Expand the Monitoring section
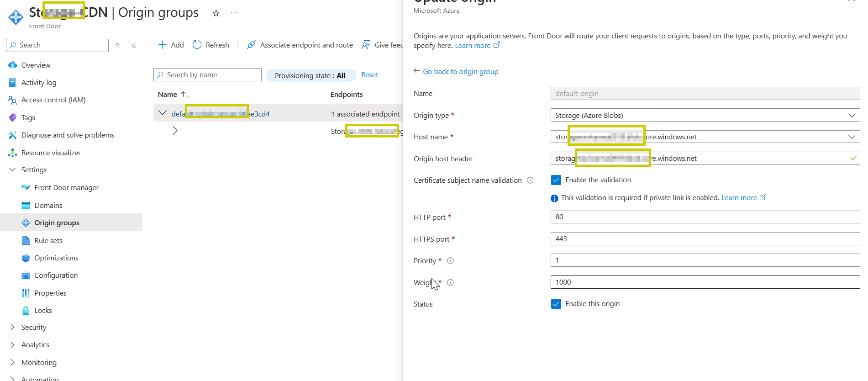 pyautogui.click(x=12, y=363)
